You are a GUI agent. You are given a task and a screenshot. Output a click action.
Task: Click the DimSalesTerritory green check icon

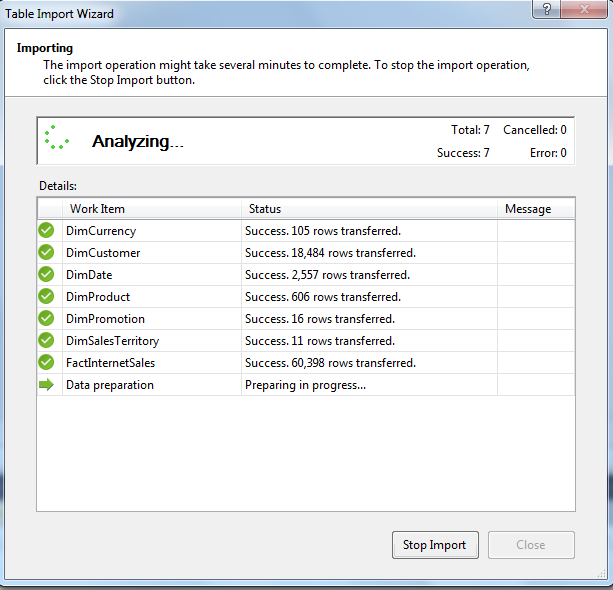click(x=46, y=341)
